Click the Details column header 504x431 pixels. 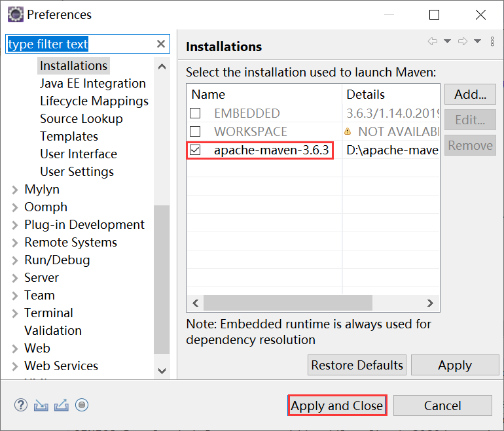coord(391,94)
